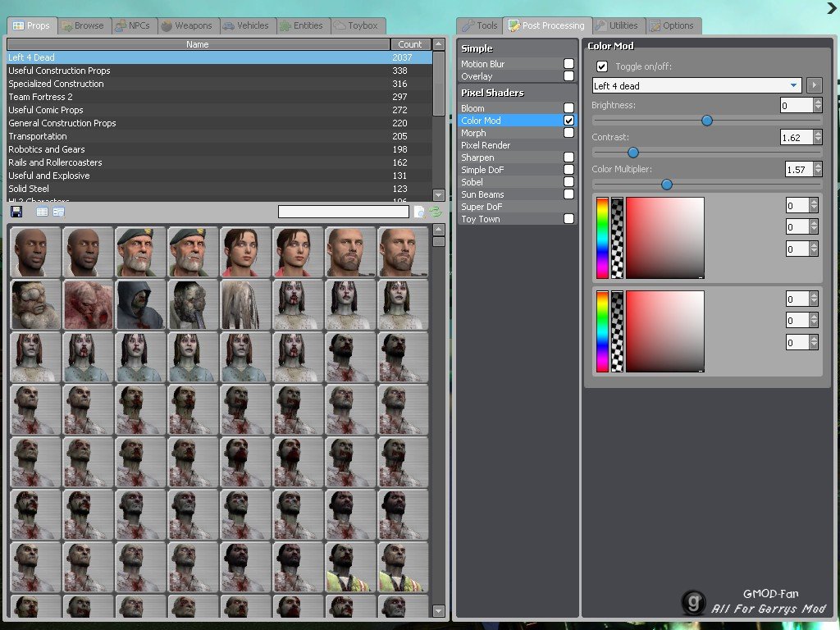This screenshot has height=630, width=840.
Task: Enable the Overlay checkbox
Action: point(569,76)
